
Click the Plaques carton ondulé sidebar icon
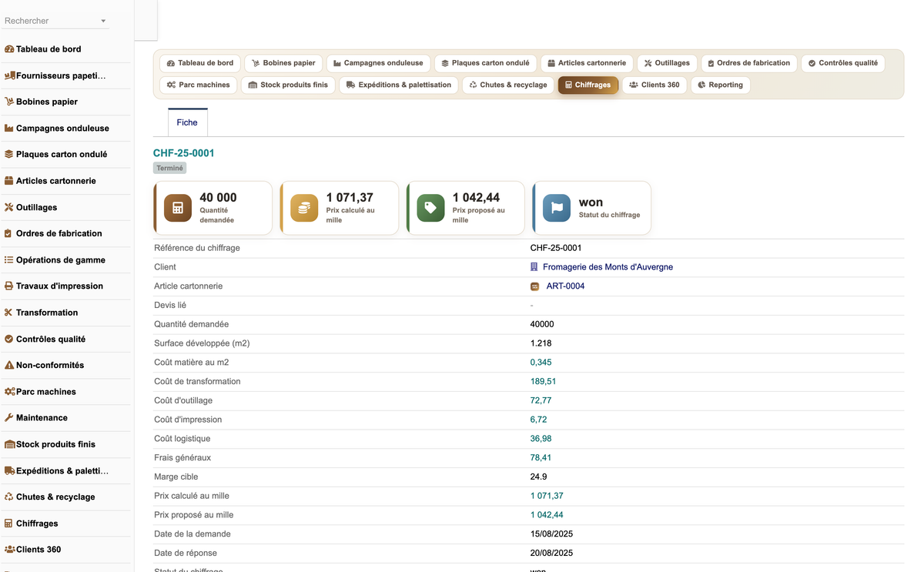click(x=9, y=154)
